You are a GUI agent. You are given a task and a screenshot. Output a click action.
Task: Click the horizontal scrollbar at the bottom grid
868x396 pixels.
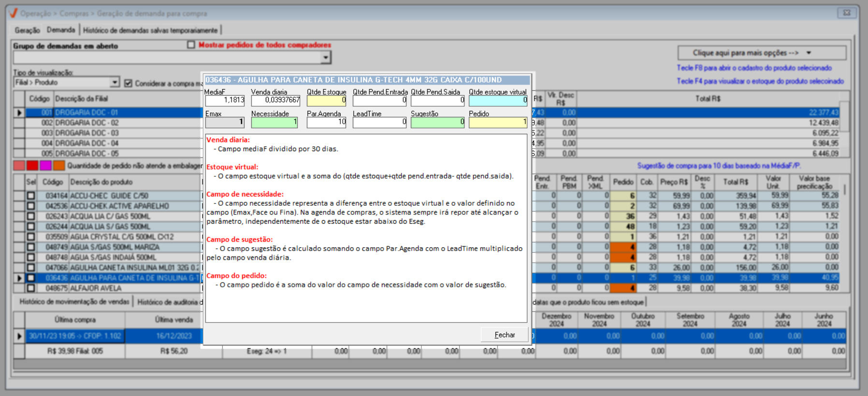[x=430, y=364]
